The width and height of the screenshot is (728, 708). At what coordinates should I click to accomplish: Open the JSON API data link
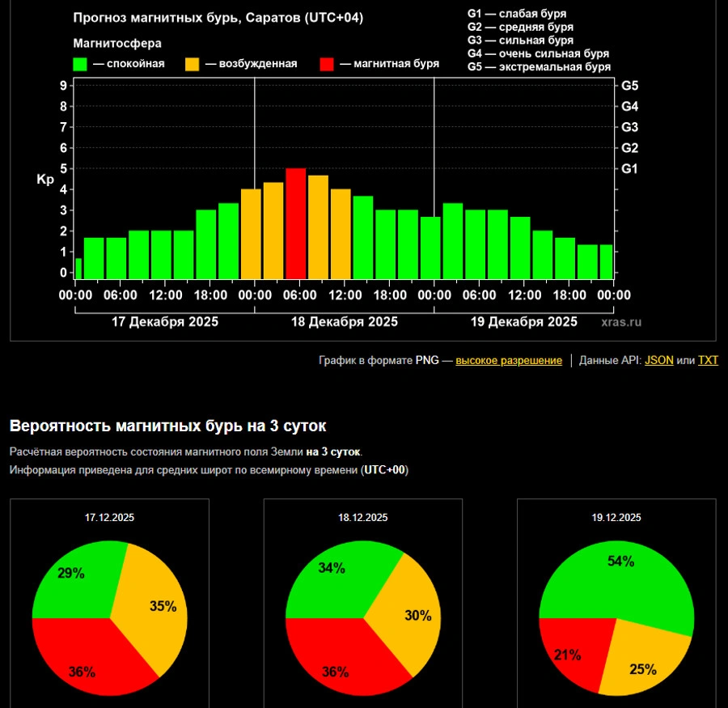pos(658,360)
